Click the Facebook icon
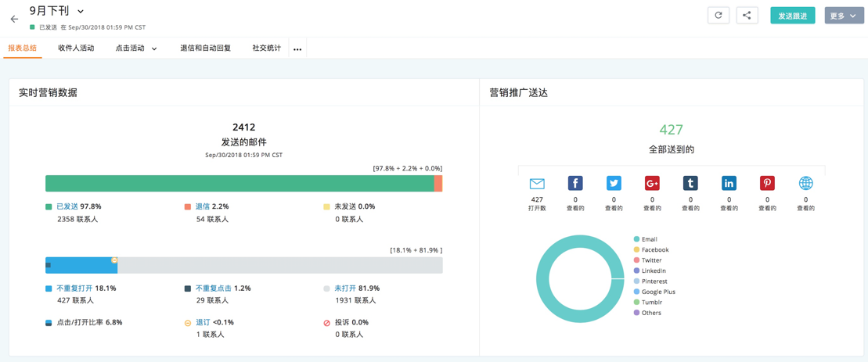 pos(575,184)
